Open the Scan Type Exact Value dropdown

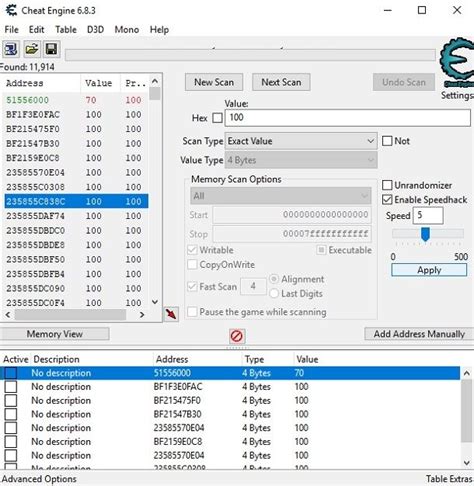tap(301, 141)
